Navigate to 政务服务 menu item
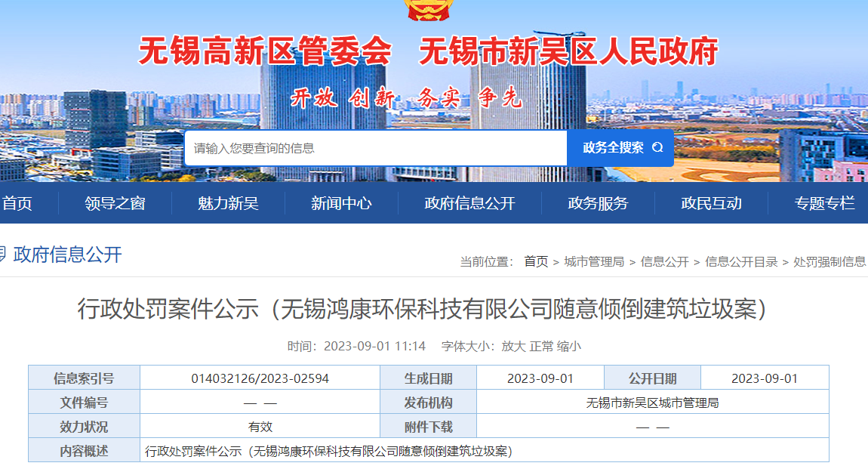868x469 pixels. pyautogui.click(x=598, y=203)
